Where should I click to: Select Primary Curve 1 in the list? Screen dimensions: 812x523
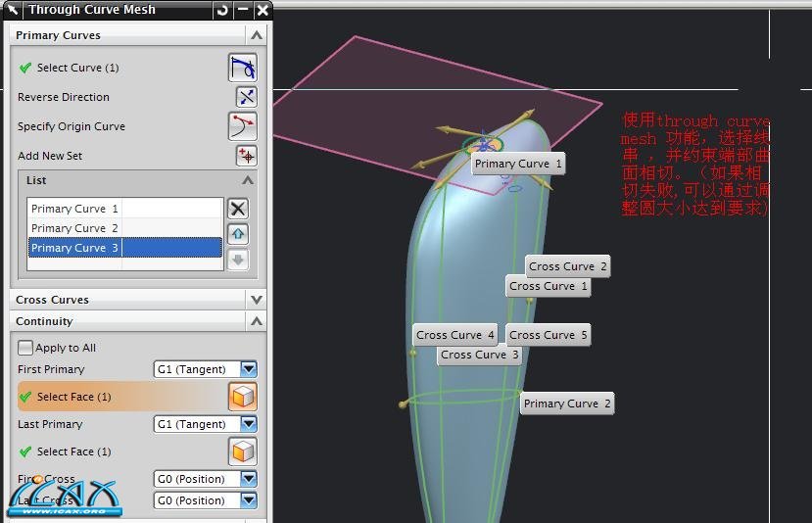[x=74, y=209]
